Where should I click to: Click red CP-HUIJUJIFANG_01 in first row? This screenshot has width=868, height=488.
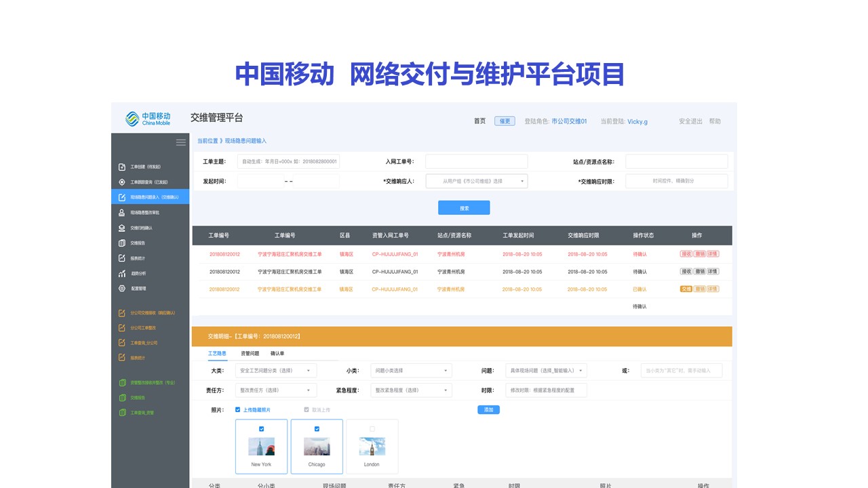click(x=395, y=254)
